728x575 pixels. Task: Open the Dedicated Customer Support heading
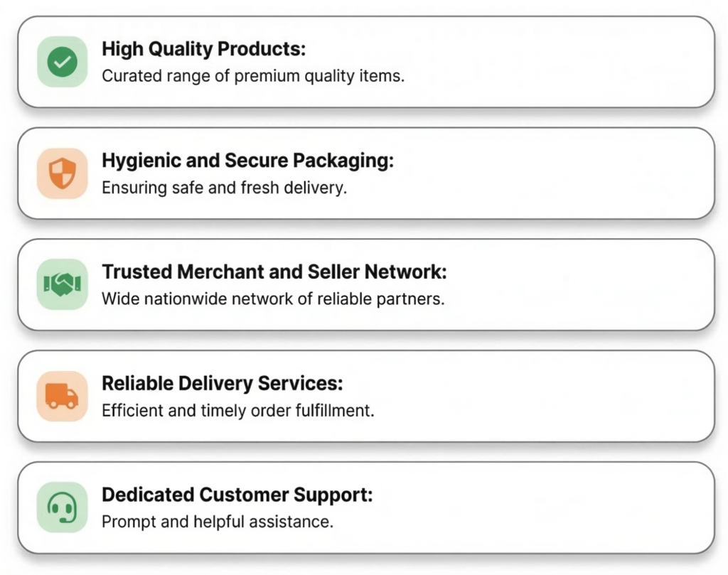(237, 495)
